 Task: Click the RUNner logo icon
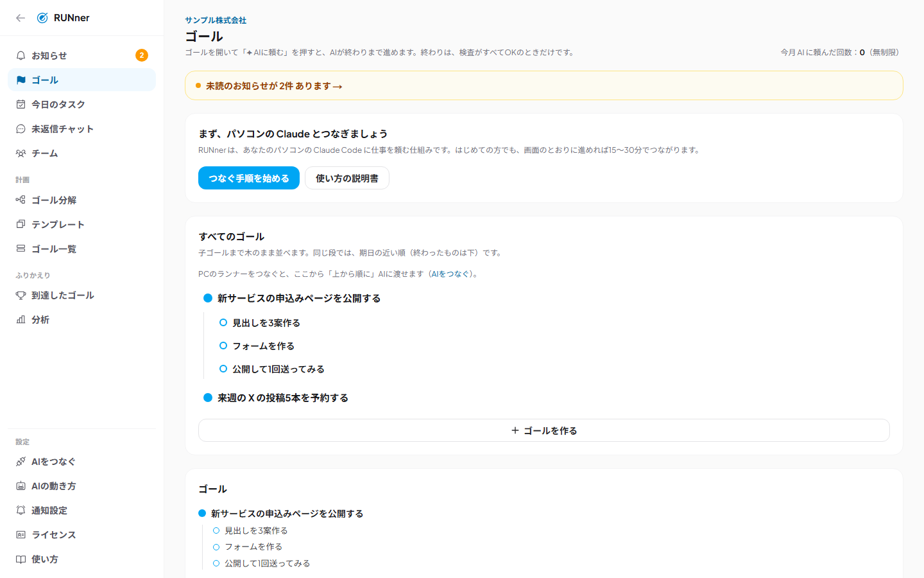pos(42,18)
